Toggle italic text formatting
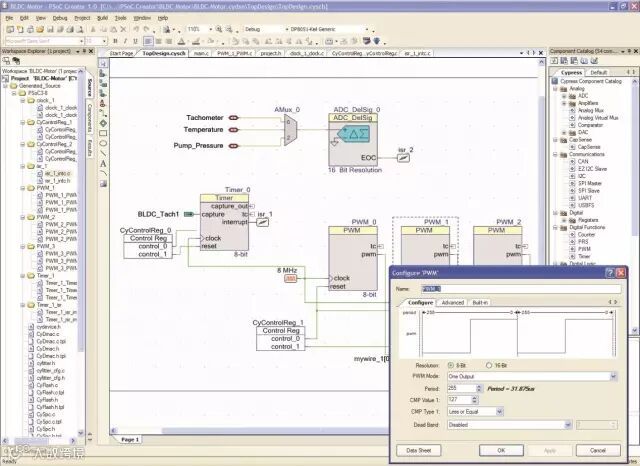 [x=125, y=41]
